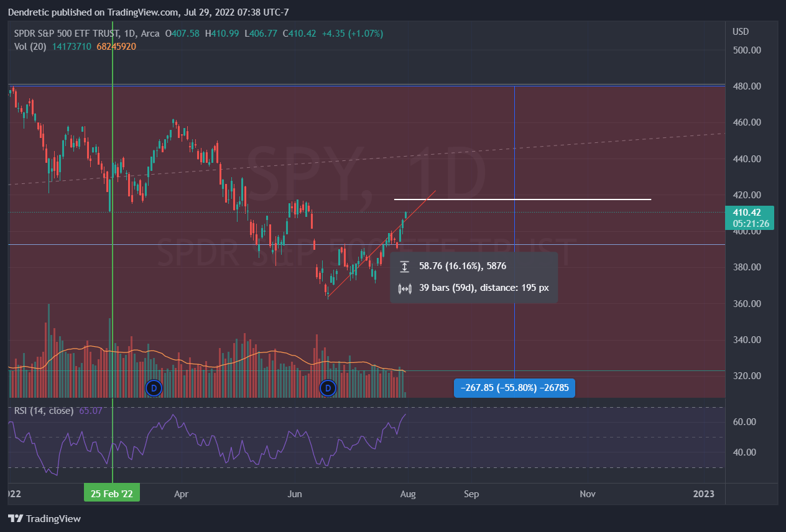Click the Aug label on the time axis
The image size is (786, 532).
408,494
